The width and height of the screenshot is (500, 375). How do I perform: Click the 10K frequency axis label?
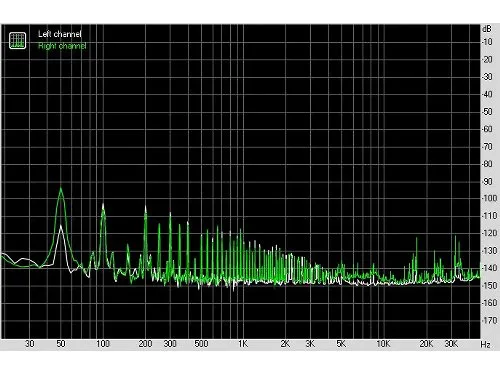click(x=383, y=344)
